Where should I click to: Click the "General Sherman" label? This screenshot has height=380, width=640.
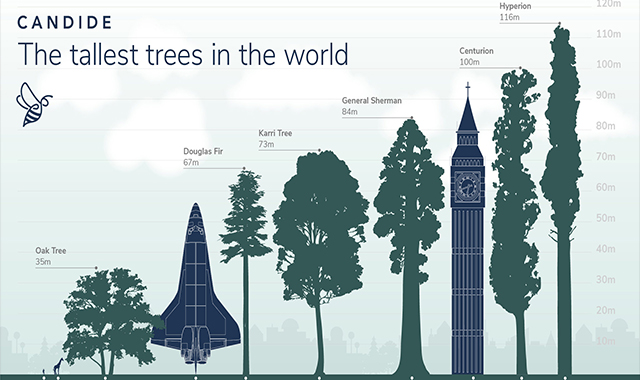(372, 100)
